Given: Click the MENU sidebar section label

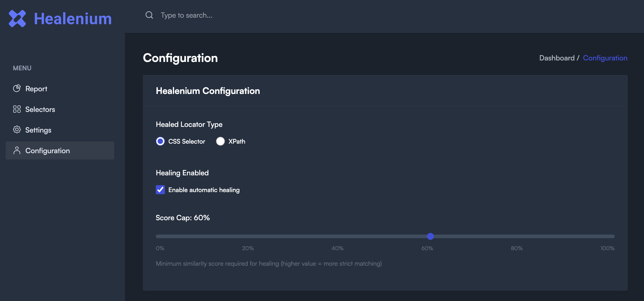Looking at the screenshot, I should coord(22,68).
